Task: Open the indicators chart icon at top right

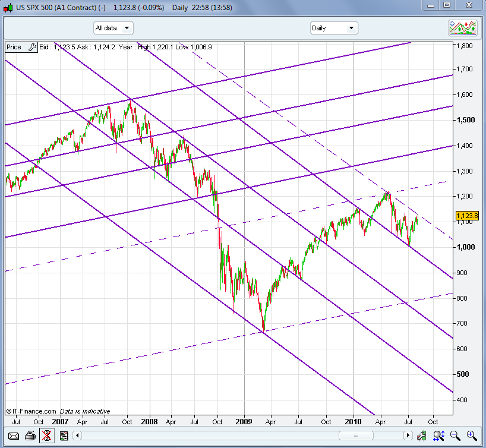Action: click(462, 28)
